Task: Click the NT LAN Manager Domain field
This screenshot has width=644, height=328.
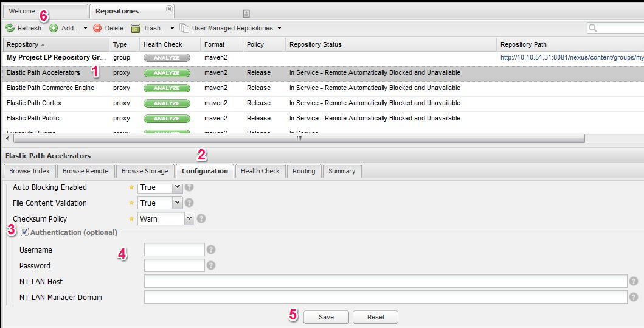Action: point(386,297)
